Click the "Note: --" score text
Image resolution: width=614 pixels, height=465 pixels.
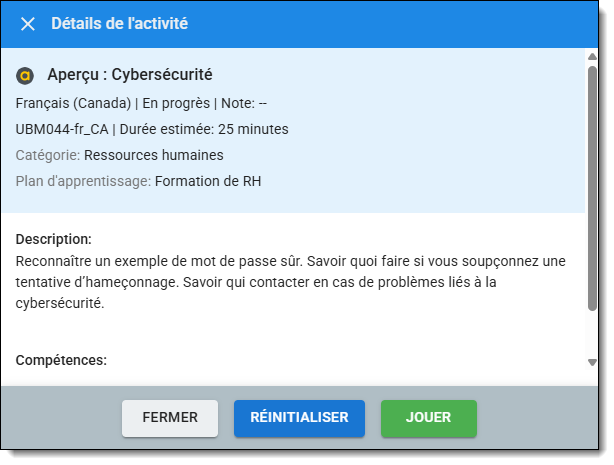(x=242, y=103)
